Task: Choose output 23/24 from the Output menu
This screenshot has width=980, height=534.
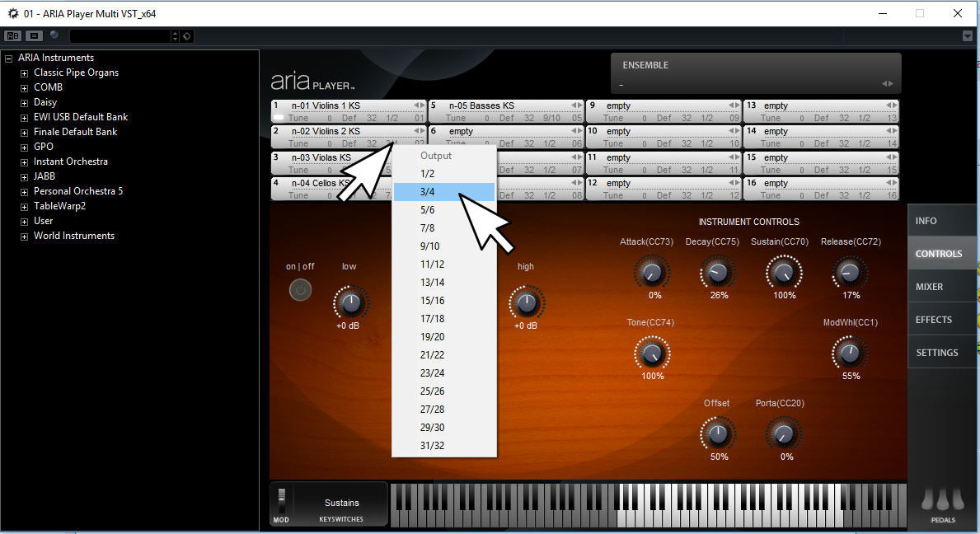Action: (x=444, y=372)
